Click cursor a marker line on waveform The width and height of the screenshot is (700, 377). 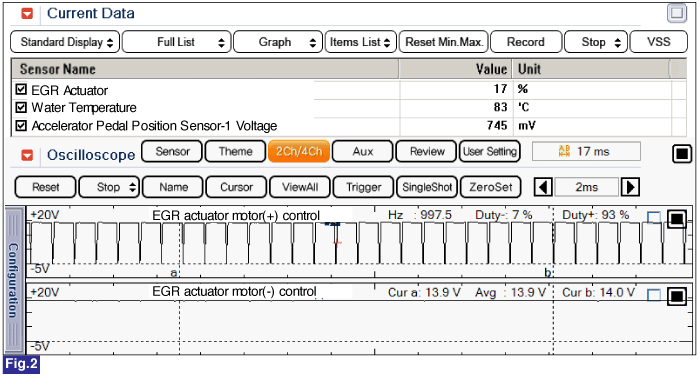click(x=180, y=243)
